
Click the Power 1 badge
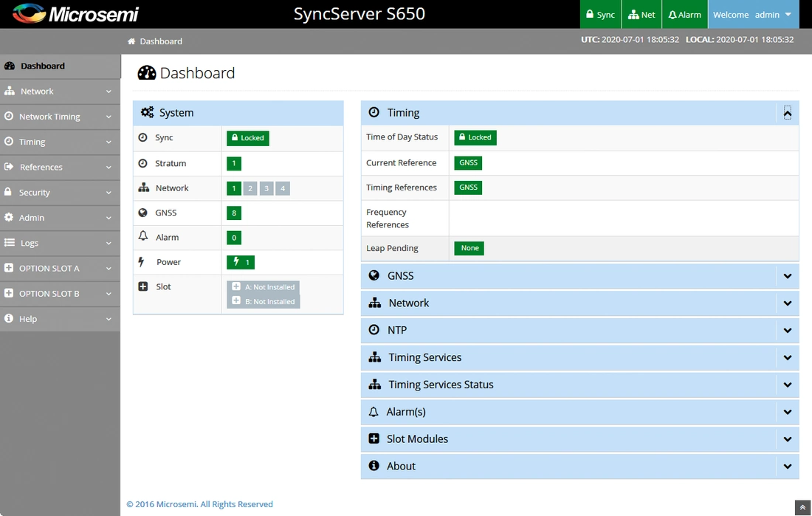(241, 262)
